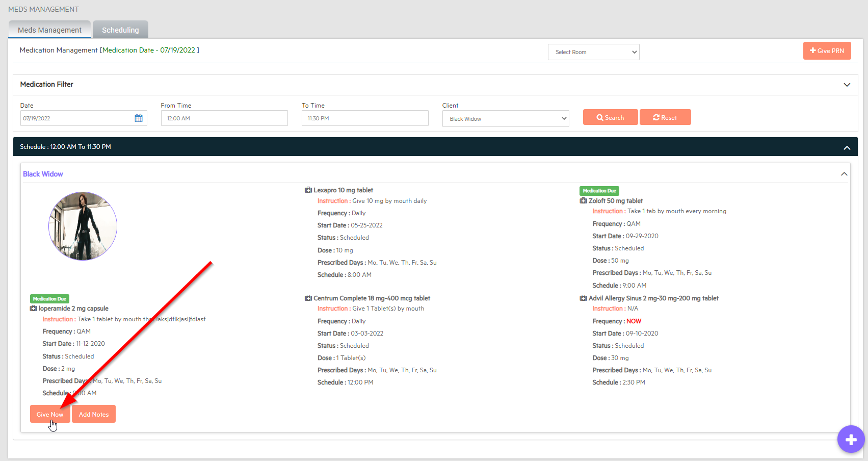Switch to the Scheduling tab
868x461 pixels.
tap(120, 30)
